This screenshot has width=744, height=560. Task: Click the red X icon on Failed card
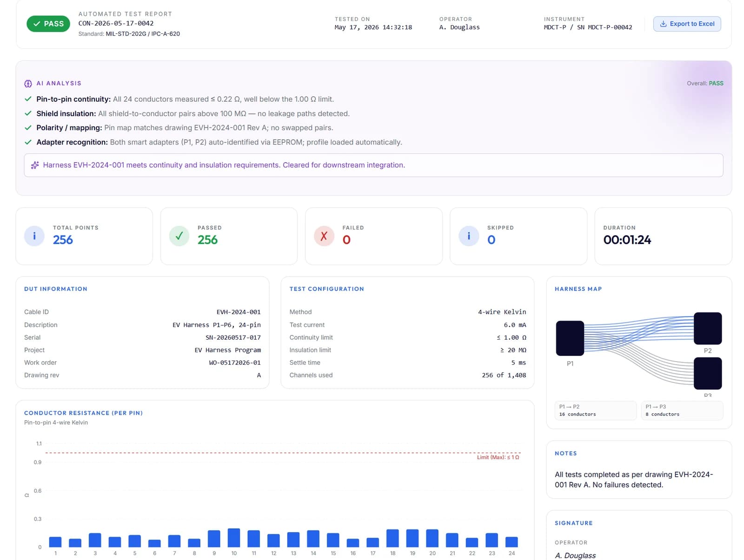pyautogui.click(x=324, y=236)
